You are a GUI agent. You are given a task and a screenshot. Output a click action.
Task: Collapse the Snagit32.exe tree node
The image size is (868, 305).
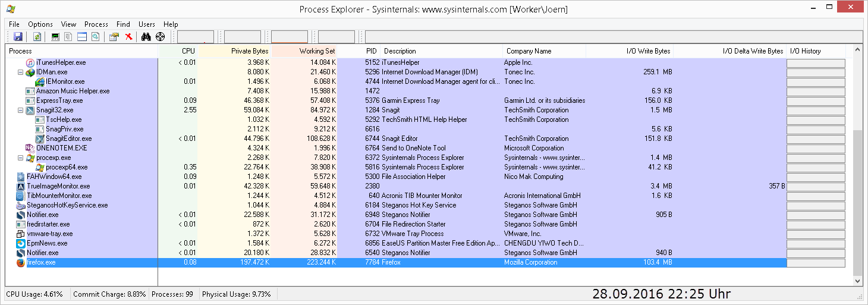point(20,110)
